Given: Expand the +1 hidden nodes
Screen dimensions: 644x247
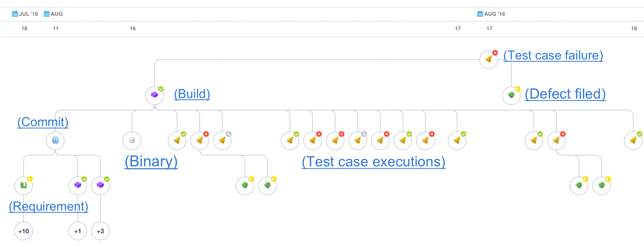Looking at the screenshot, I should pyautogui.click(x=78, y=231).
